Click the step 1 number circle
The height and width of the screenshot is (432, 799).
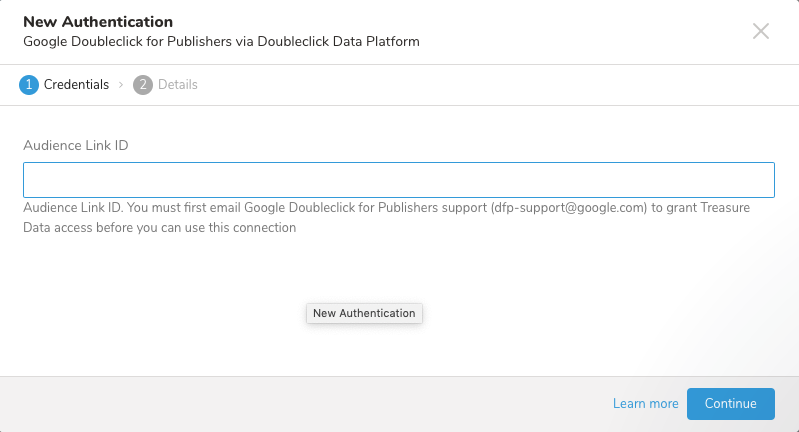(28, 85)
